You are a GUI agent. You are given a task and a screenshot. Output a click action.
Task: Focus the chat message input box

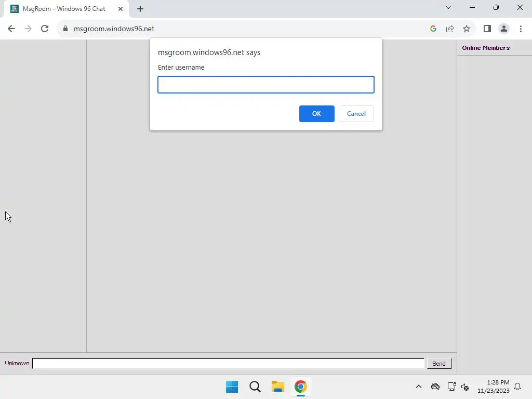(229, 363)
